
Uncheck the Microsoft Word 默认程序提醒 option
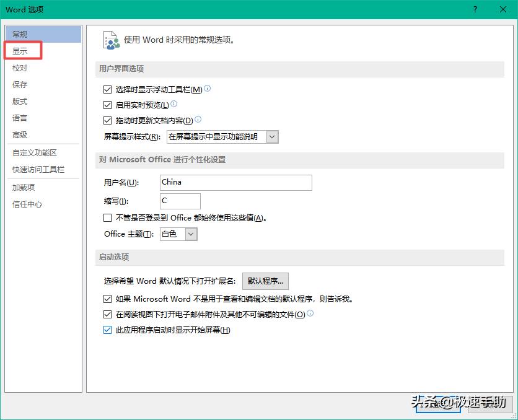pos(108,298)
